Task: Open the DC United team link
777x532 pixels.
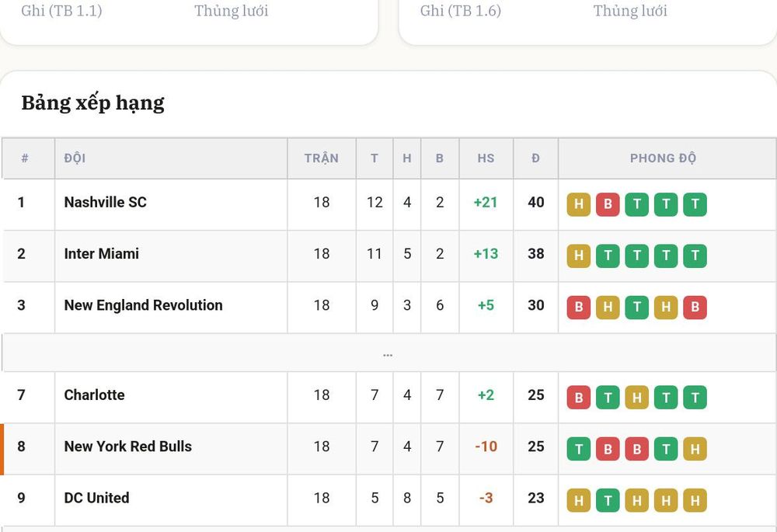Action: click(96, 498)
